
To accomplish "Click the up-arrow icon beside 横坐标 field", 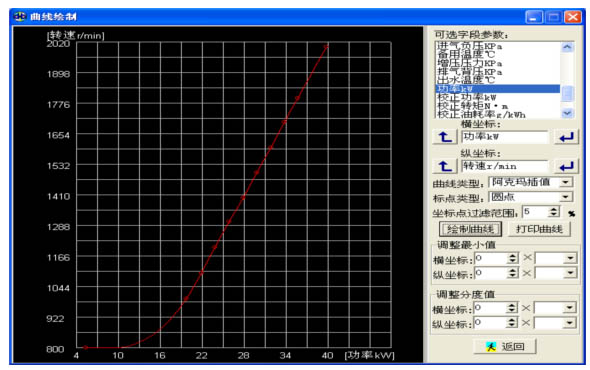I will 445,137.
